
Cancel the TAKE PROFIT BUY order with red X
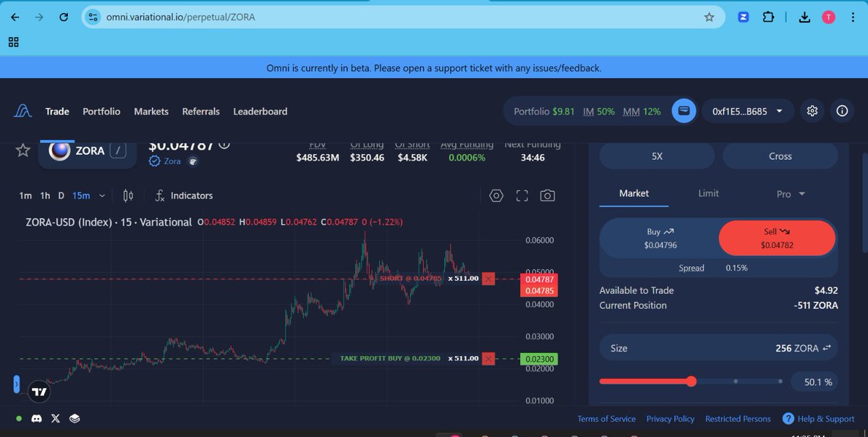point(488,359)
